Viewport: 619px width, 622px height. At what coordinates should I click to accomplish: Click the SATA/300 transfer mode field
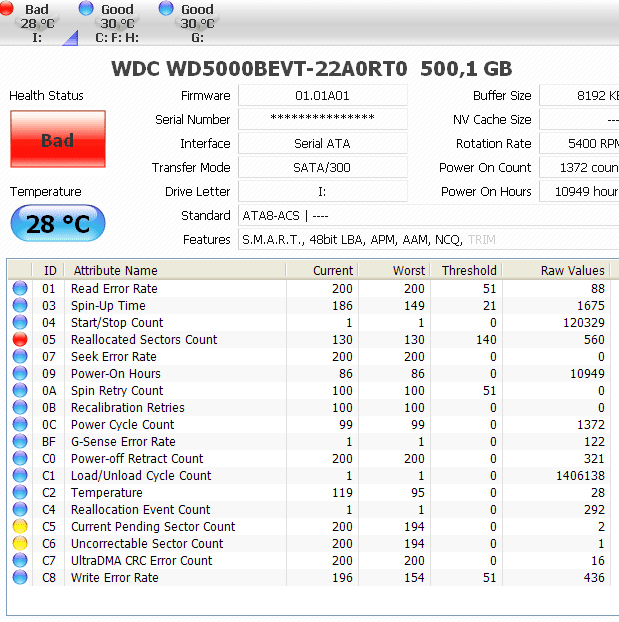(323, 167)
